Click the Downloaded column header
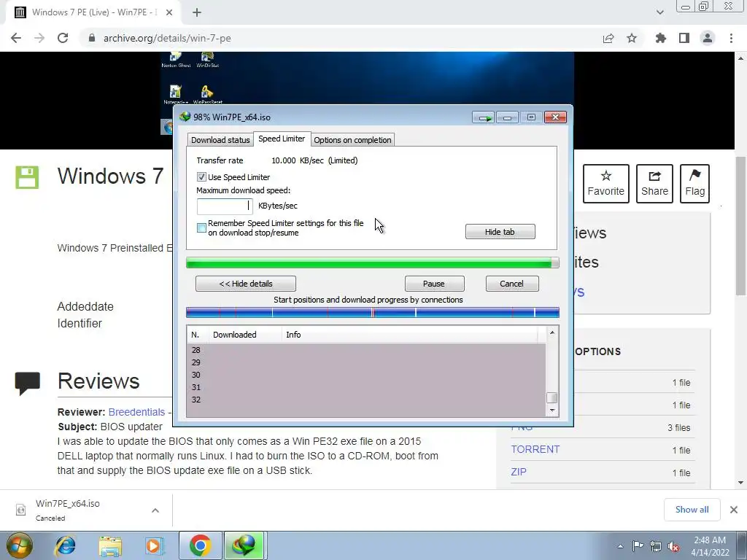The width and height of the screenshot is (747, 560). [246, 335]
